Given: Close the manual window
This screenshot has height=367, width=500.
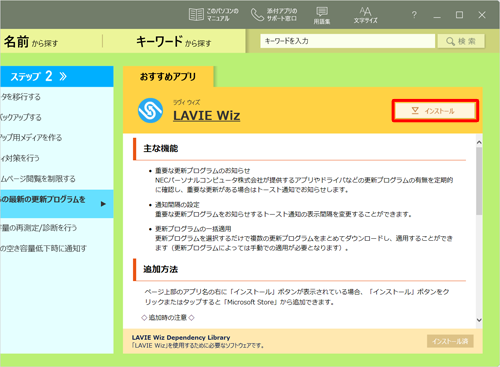Looking at the screenshot, I should (482, 15).
